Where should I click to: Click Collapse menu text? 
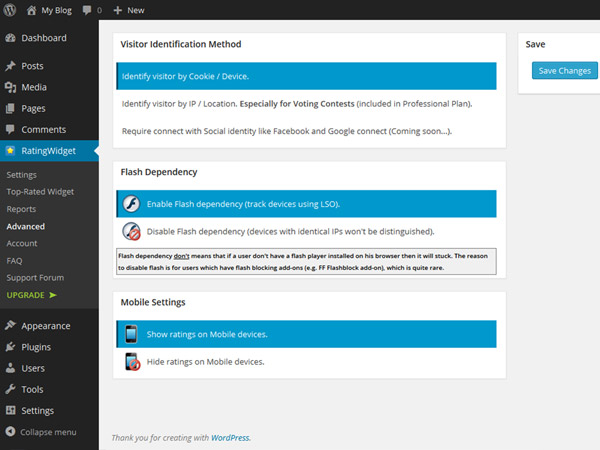coord(48,432)
